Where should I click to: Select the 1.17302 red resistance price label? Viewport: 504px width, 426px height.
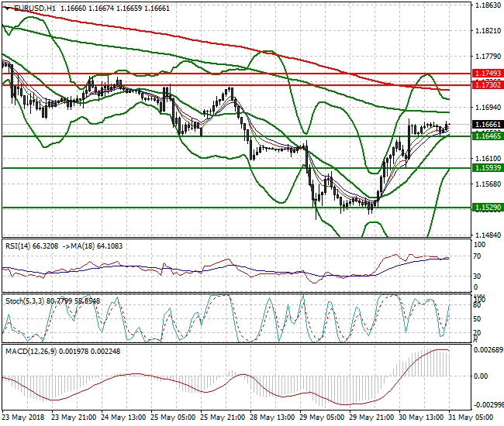(488, 84)
